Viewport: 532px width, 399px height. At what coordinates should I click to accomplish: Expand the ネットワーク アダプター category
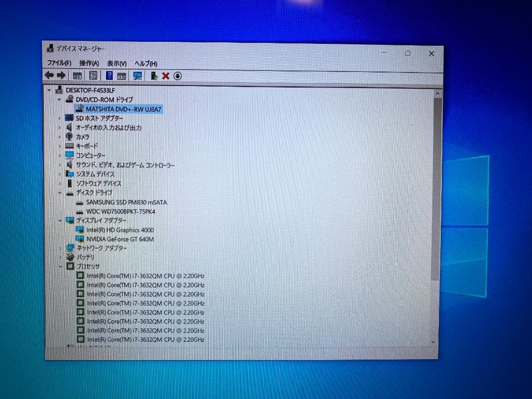click(x=60, y=248)
